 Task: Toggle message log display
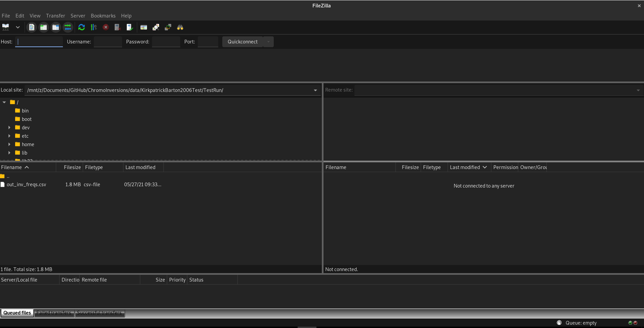(32, 27)
